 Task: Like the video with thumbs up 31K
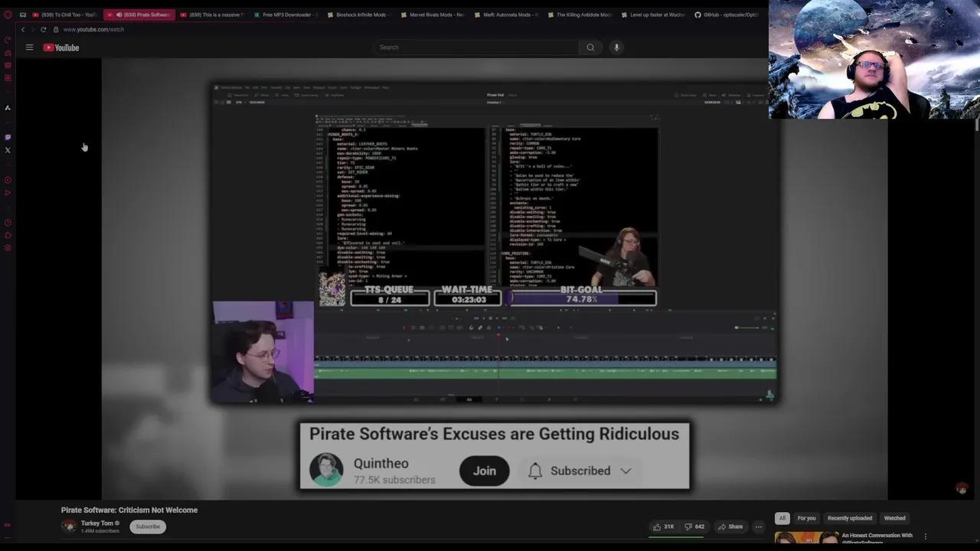664,527
